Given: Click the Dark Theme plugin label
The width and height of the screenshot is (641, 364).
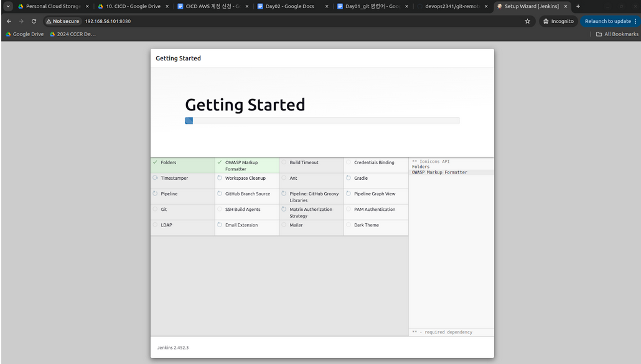Looking at the screenshot, I should 367,225.
